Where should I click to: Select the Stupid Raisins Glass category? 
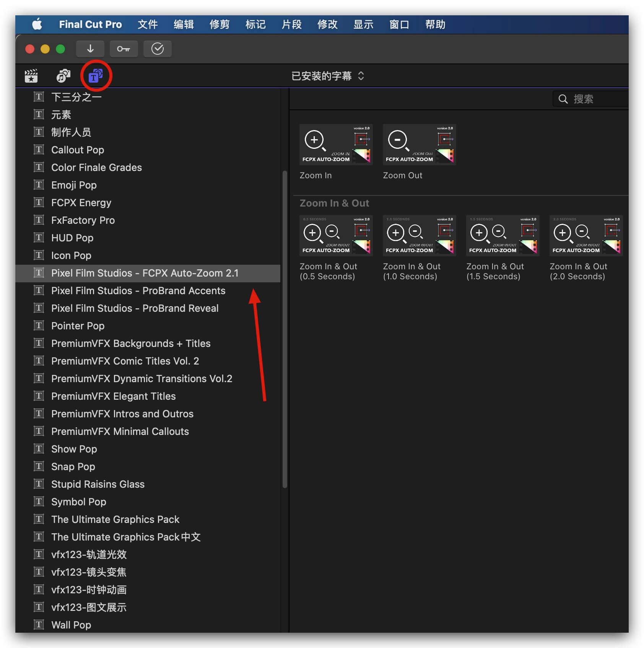[148, 484]
